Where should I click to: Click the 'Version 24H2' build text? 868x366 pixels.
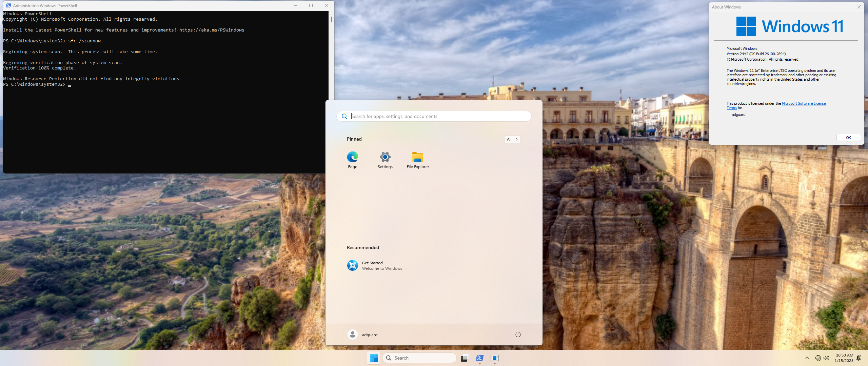(x=756, y=54)
